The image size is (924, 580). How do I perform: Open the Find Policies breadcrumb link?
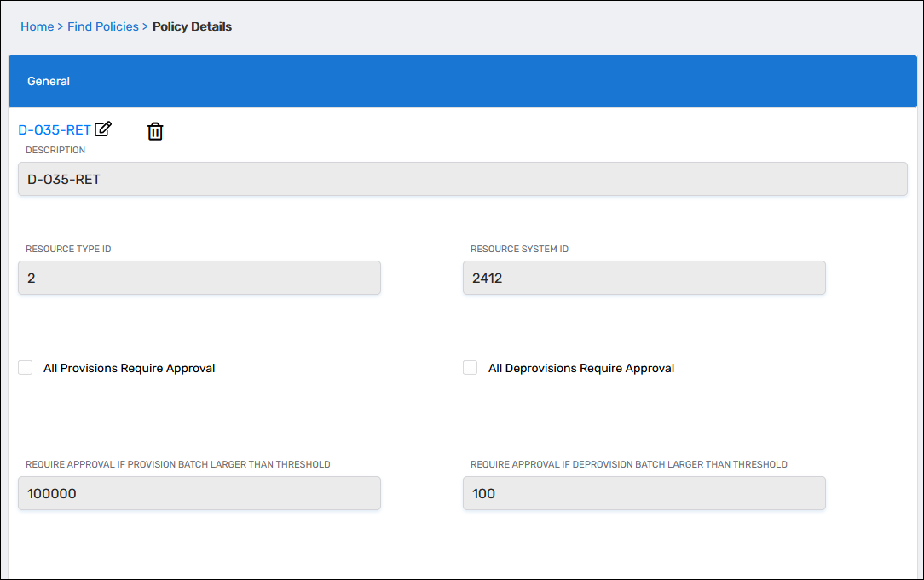(102, 26)
